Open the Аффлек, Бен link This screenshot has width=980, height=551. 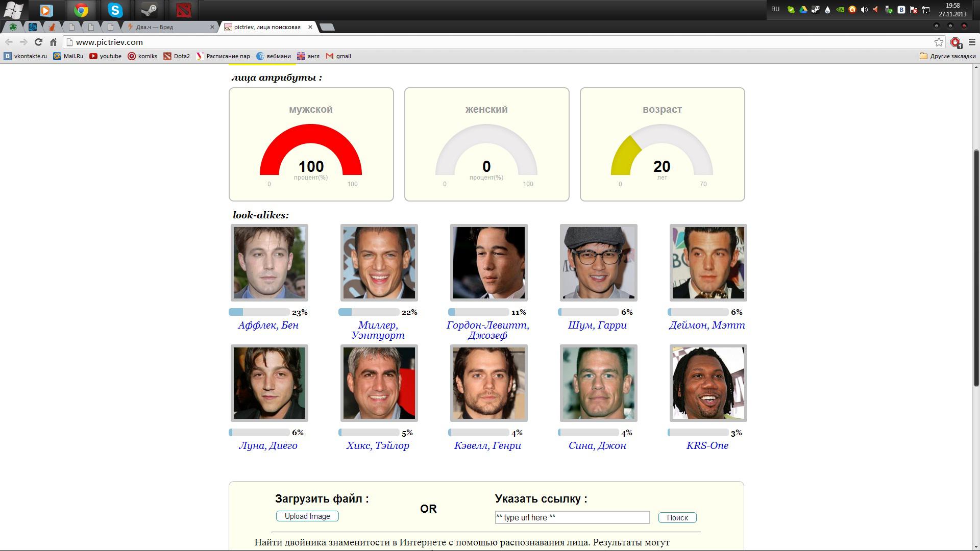coord(268,325)
